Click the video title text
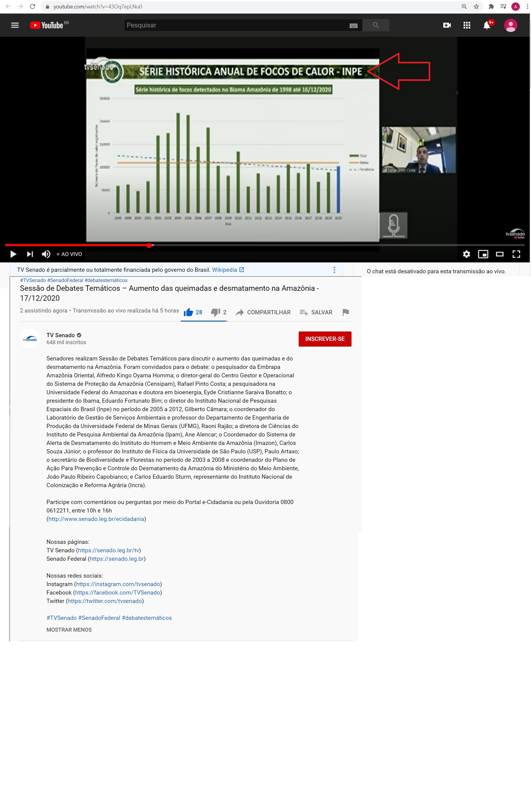Image resolution: width=531 pixels, height=812 pixels. coord(169,293)
